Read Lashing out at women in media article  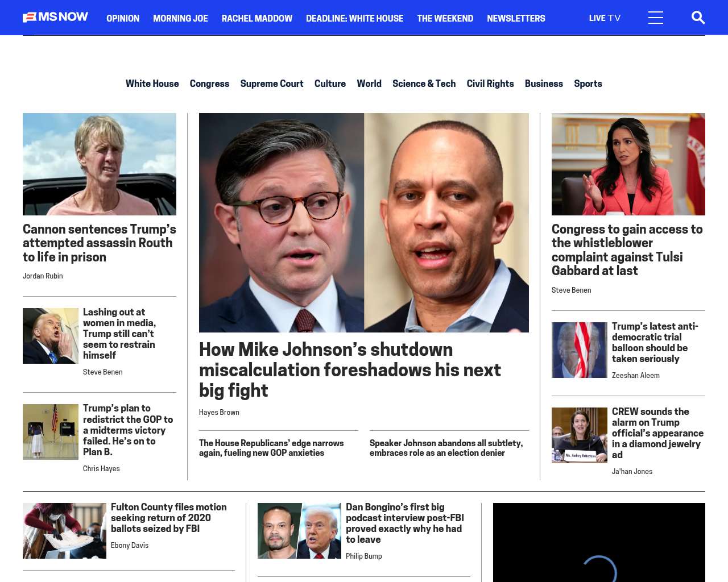point(119,334)
